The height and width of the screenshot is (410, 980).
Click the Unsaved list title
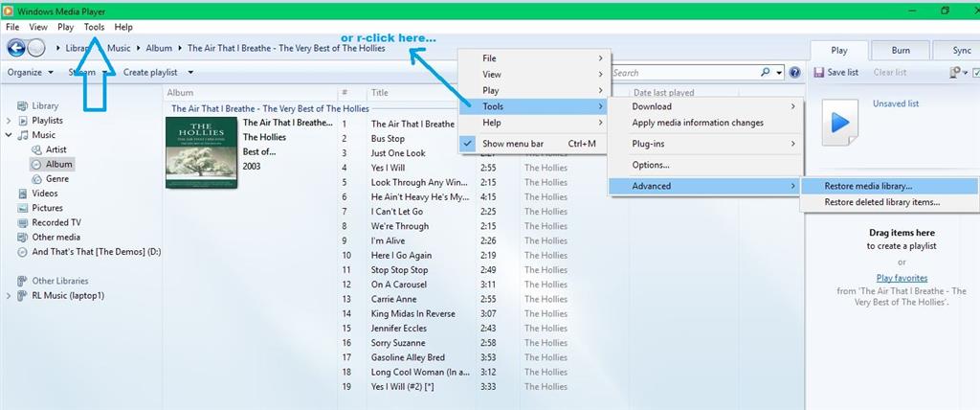pyautogui.click(x=896, y=103)
